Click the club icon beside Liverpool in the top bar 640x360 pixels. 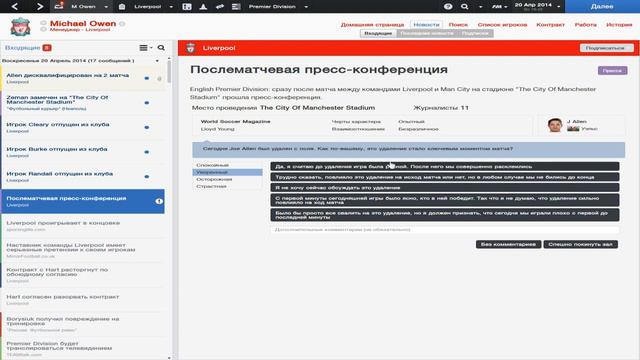[x=122, y=7]
